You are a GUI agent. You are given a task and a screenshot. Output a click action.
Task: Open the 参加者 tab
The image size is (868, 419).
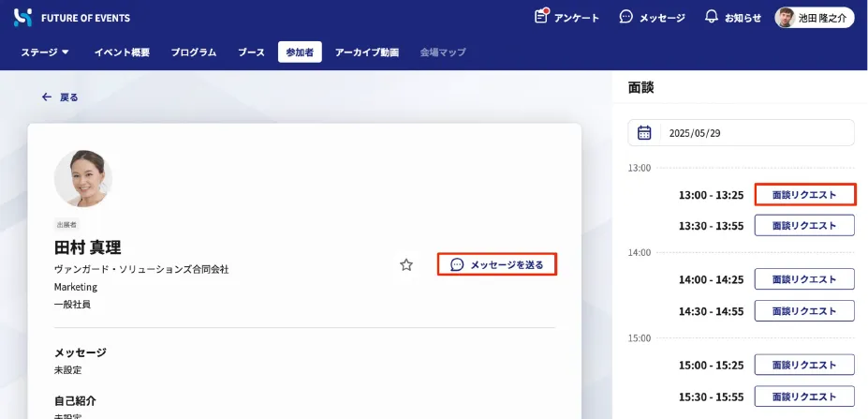tap(300, 52)
